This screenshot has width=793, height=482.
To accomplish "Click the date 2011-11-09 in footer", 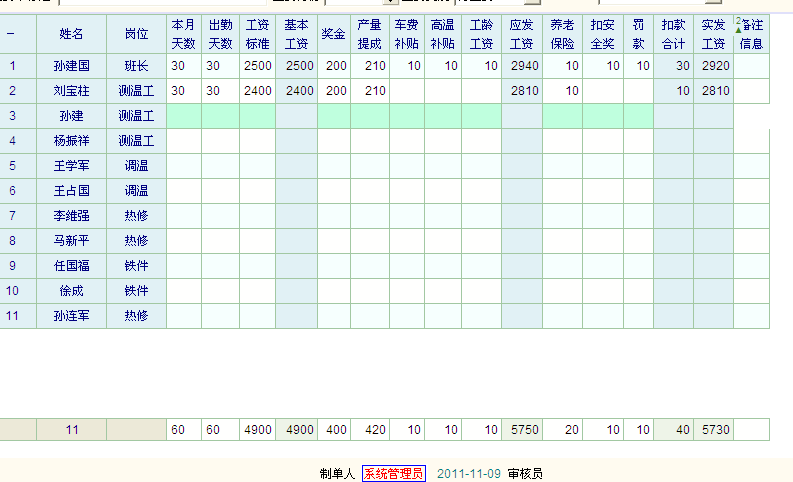I will pyautogui.click(x=469, y=473).
